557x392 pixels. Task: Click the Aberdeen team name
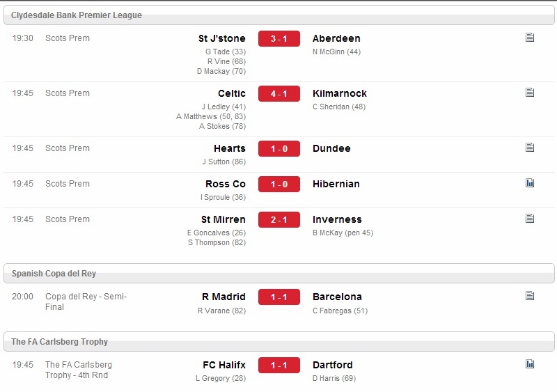pyautogui.click(x=336, y=38)
